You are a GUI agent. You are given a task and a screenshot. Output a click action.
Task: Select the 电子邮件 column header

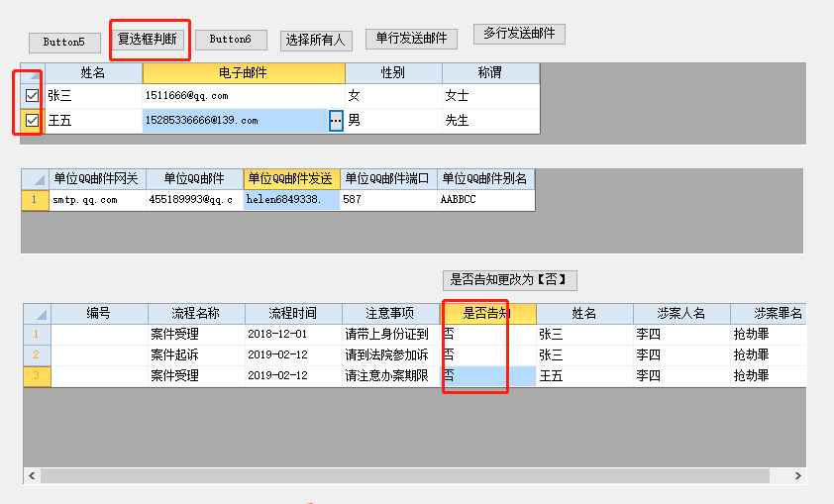[244, 73]
